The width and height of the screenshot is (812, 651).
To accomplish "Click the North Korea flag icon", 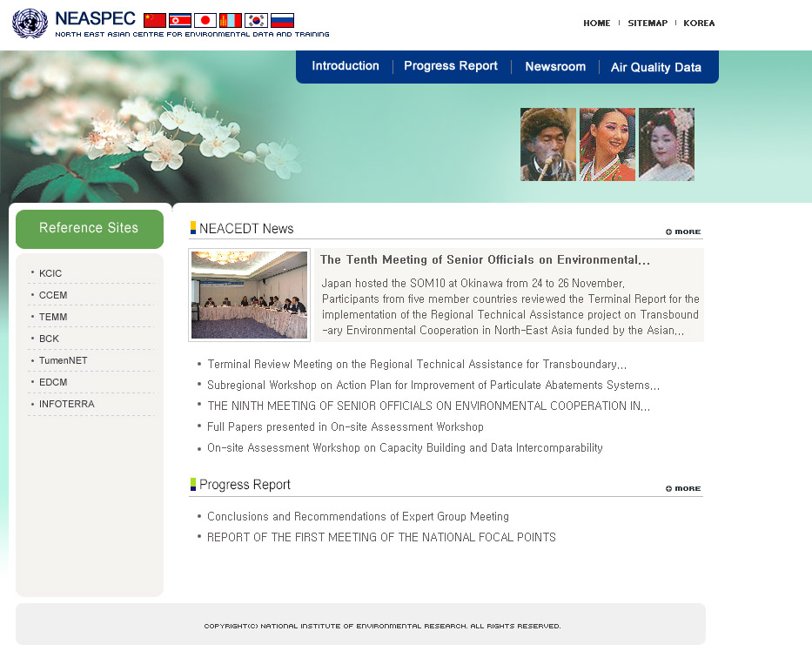I will 179,18.
